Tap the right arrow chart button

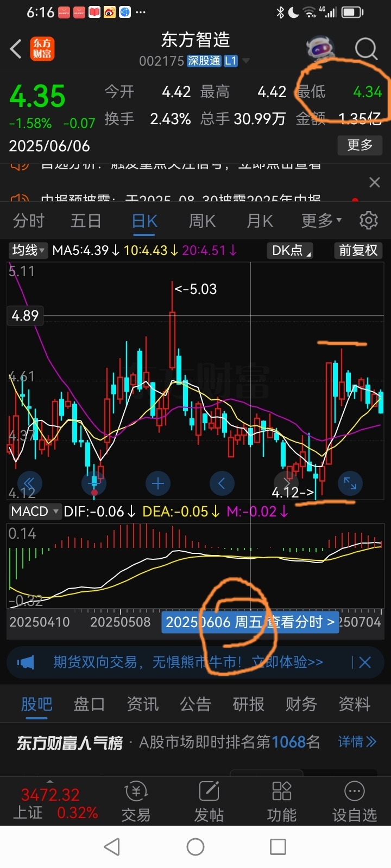coord(286,483)
